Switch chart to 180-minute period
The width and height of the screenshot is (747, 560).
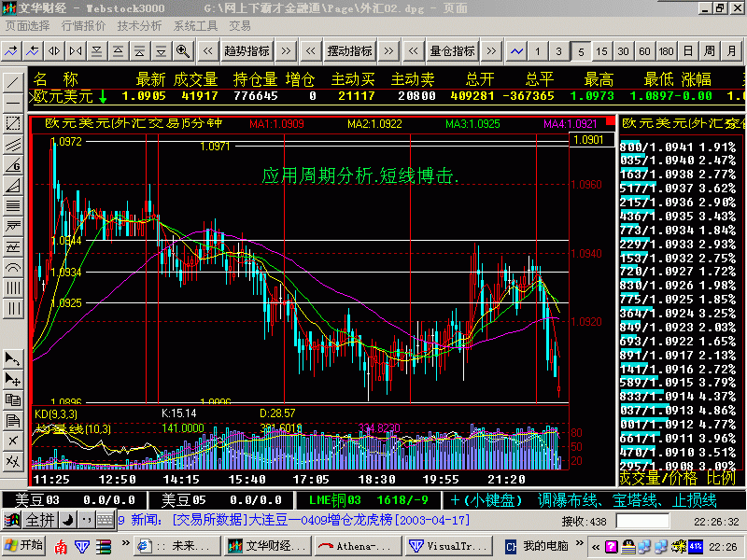coord(667,50)
